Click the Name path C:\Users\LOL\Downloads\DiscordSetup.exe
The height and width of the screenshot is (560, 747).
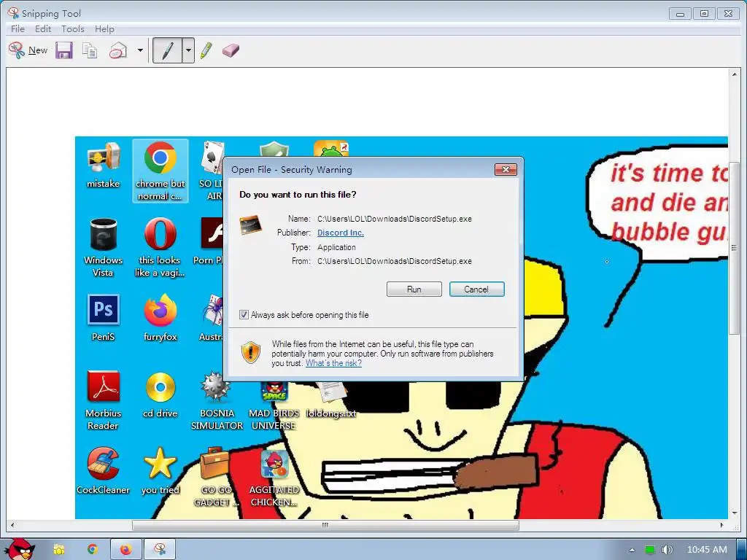[395, 219]
